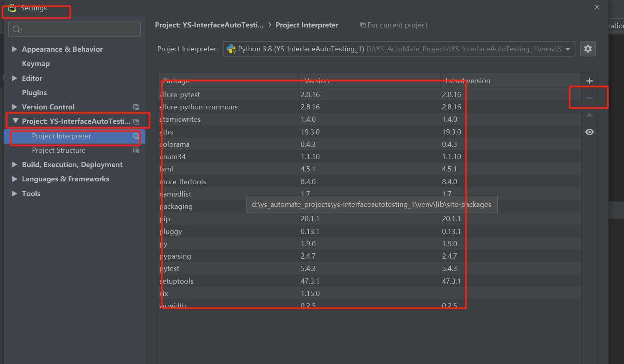624x364 pixels.
Task: Open the Project Interpreter dropdown list
Action: pos(567,49)
